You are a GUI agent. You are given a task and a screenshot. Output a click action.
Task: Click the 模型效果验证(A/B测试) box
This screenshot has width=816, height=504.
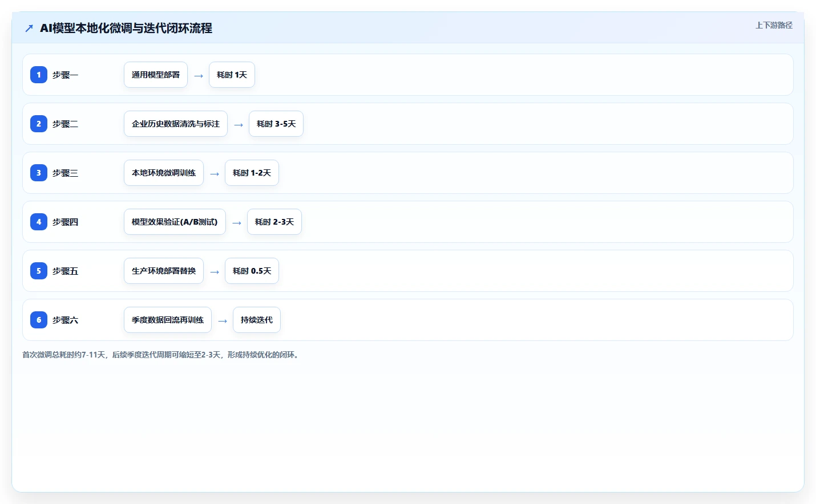[x=175, y=222]
